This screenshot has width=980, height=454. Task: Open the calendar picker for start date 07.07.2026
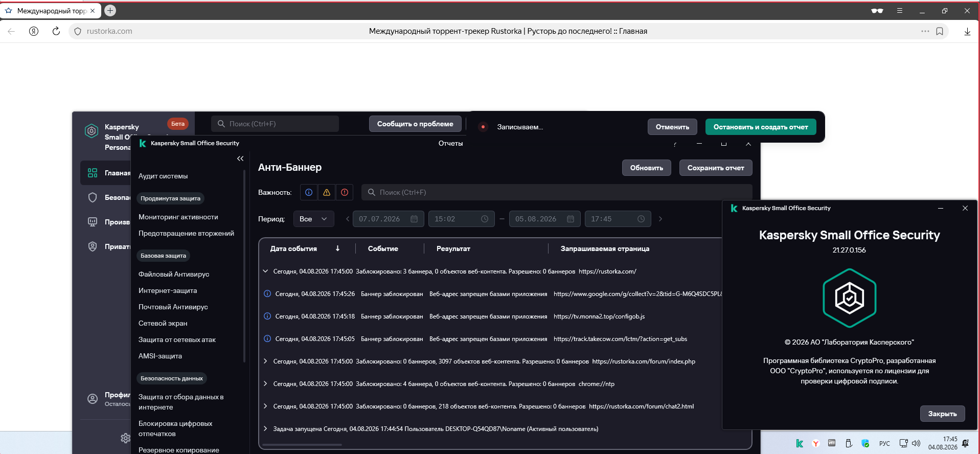[414, 219]
